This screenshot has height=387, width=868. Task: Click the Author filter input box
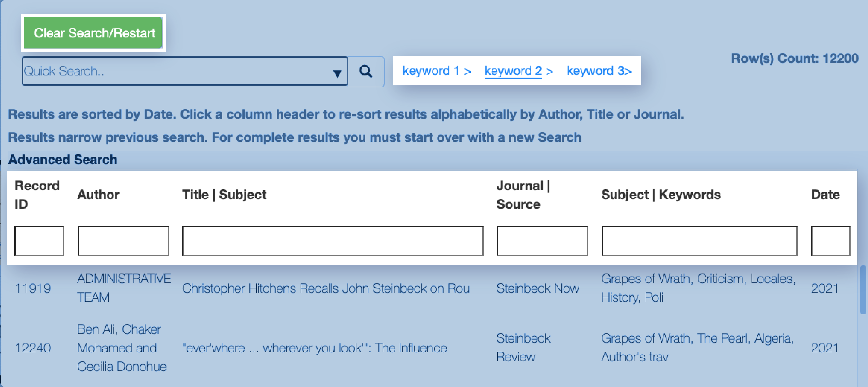pos(123,241)
